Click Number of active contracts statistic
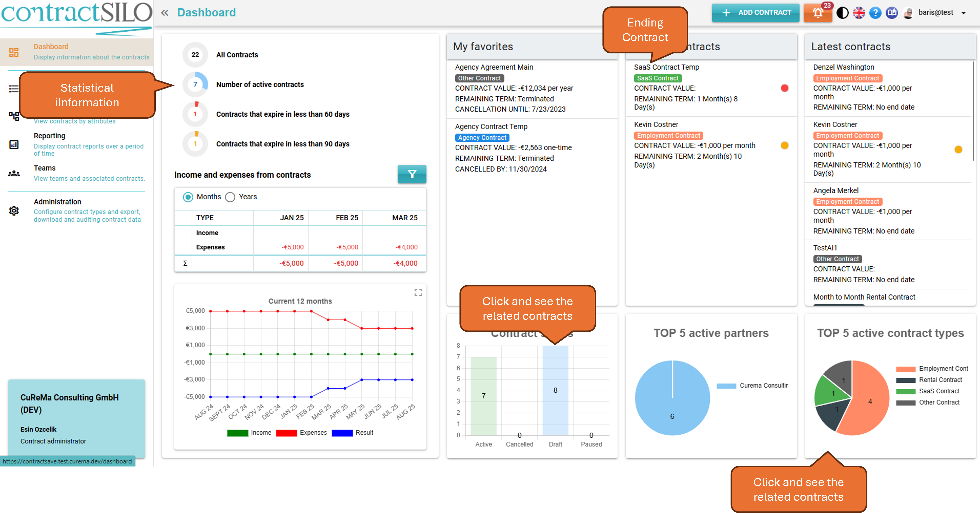The height and width of the screenshot is (513, 980). click(260, 84)
